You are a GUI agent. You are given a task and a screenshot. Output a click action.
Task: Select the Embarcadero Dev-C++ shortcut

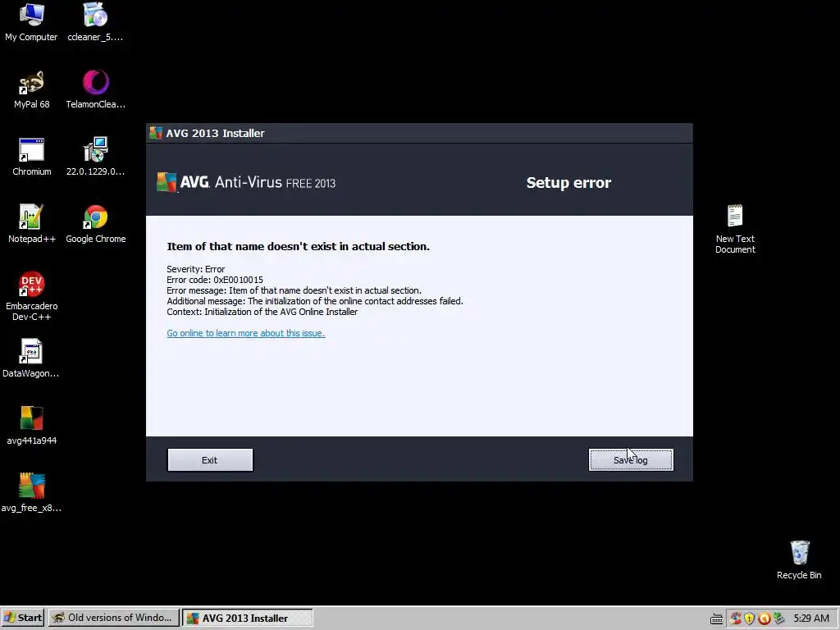point(32,296)
